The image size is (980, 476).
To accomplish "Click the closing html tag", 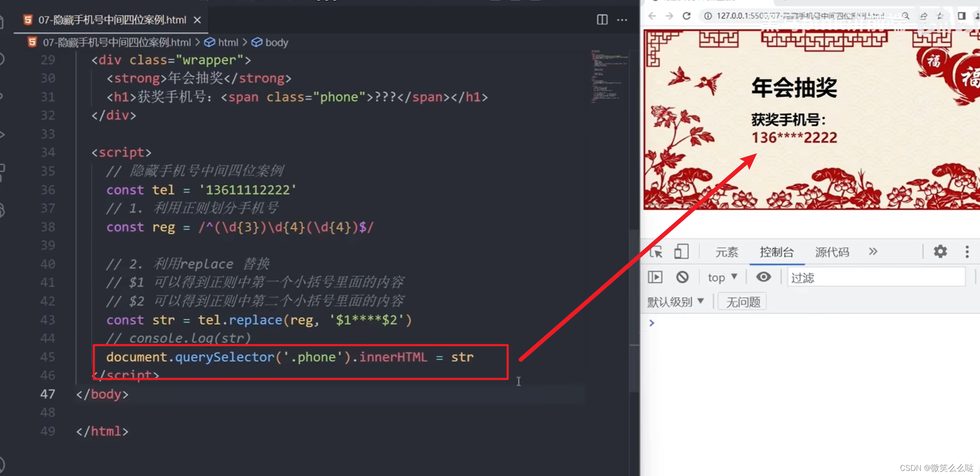I will pos(102,431).
